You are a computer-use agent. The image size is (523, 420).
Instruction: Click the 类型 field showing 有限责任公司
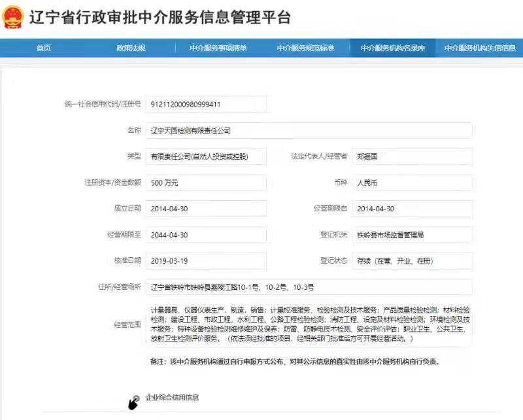click(x=206, y=156)
